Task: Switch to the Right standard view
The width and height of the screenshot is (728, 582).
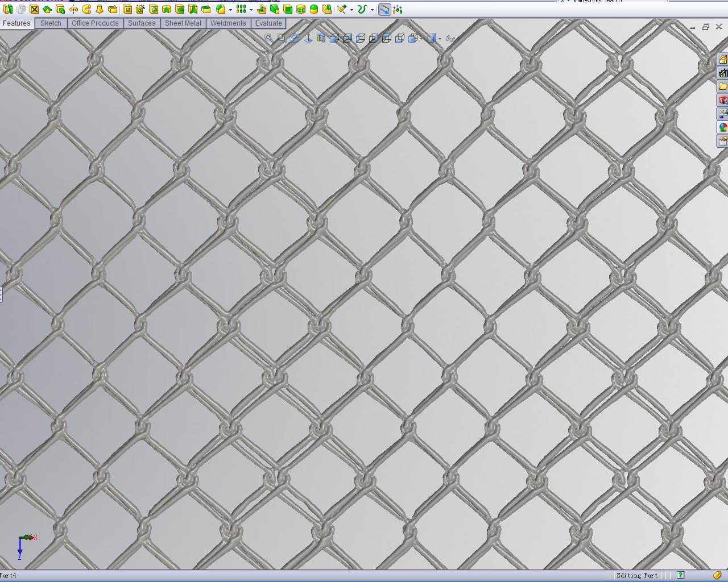Action: click(x=374, y=38)
